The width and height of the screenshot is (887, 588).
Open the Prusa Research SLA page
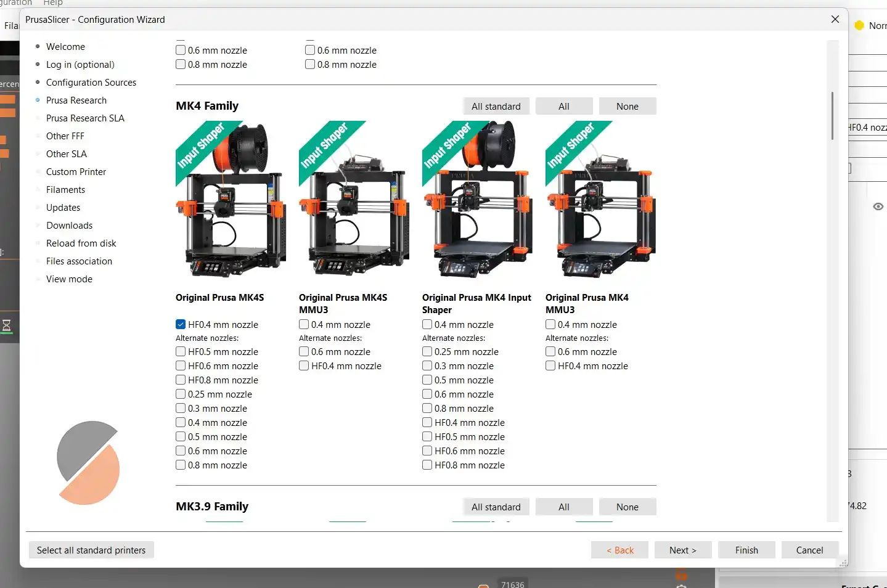[85, 118]
